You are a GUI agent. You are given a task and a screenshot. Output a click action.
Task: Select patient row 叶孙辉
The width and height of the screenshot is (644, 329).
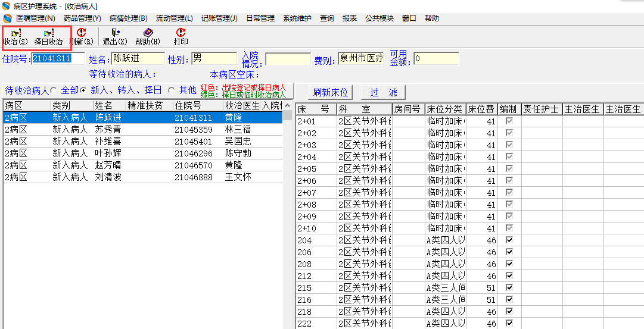tap(143, 153)
